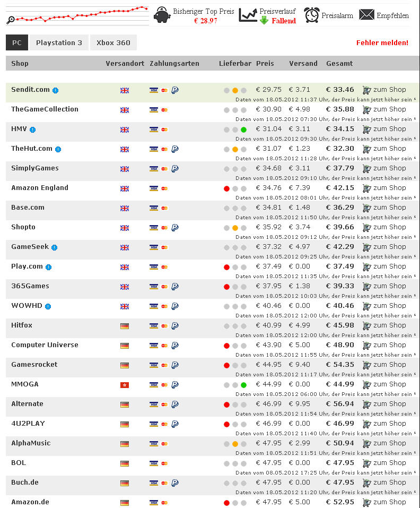Switch to the Xbox 360 tab

point(113,42)
